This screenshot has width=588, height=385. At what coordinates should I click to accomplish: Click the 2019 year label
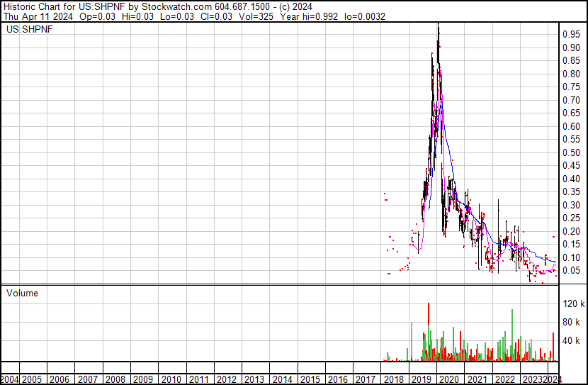tap(422, 379)
